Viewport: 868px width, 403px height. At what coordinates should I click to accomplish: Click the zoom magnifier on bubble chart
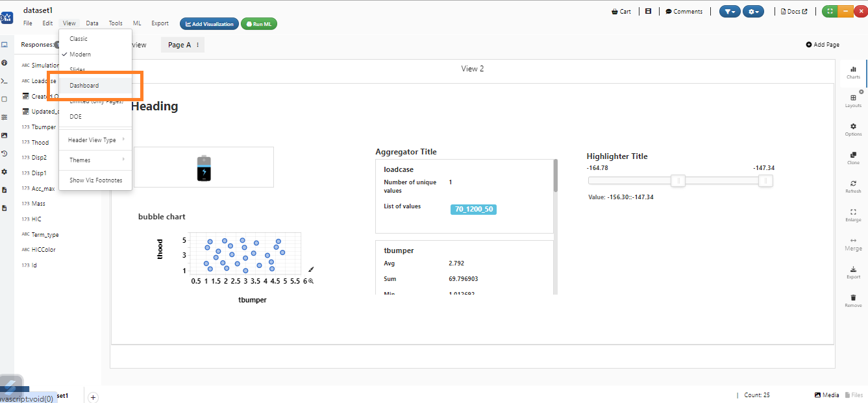tap(311, 281)
